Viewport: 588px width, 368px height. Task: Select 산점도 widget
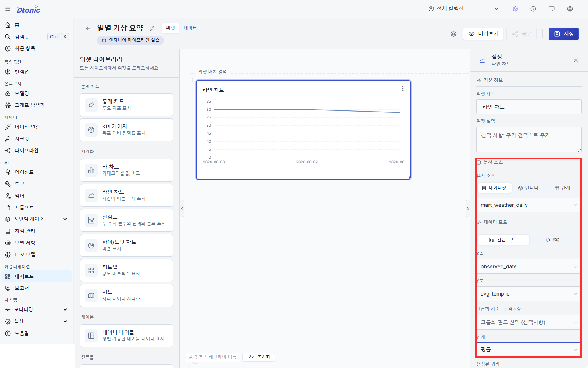pyautogui.click(x=126, y=220)
